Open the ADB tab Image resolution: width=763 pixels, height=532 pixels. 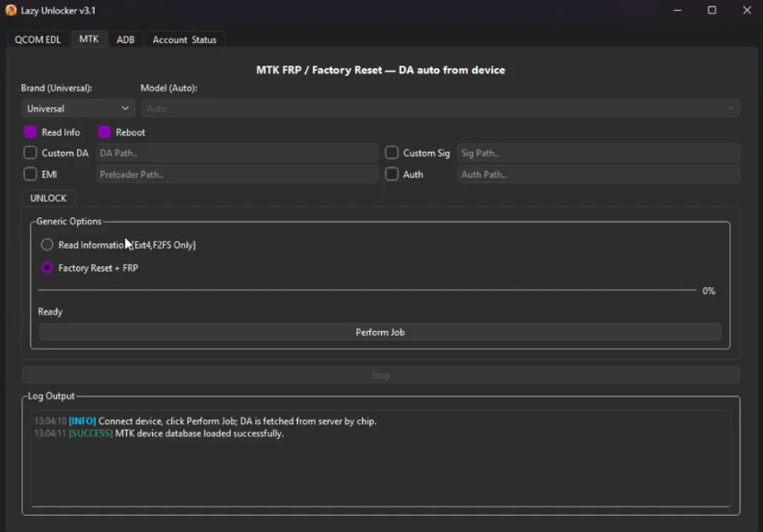tap(125, 40)
